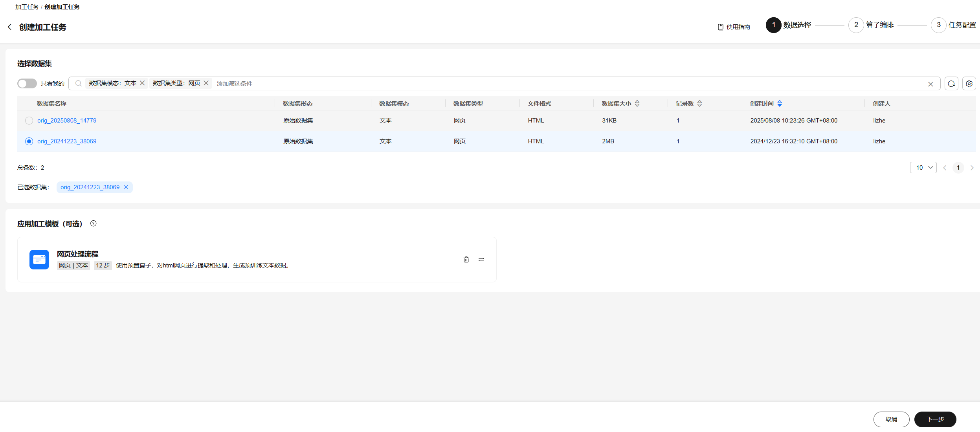This screenshot has width=980, height=432.
Task: Clear all filters with the search bar X
Action: (930, 84)
